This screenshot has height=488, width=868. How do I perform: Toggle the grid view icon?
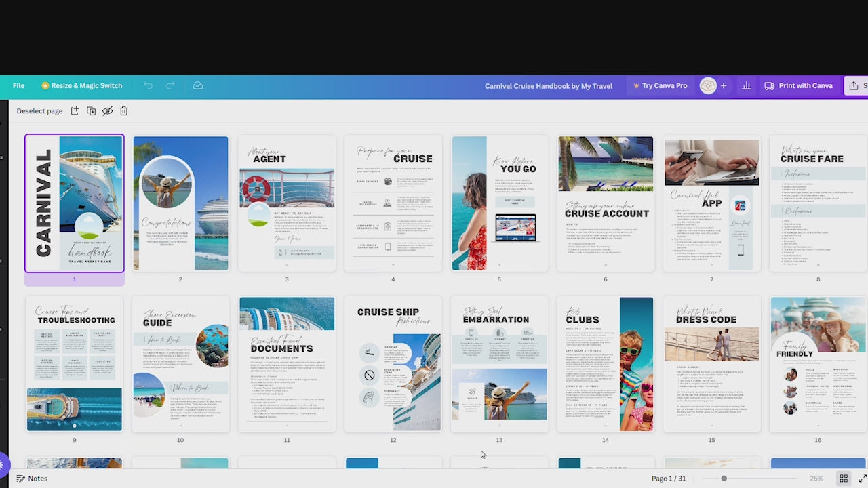(x=844, y=479)
